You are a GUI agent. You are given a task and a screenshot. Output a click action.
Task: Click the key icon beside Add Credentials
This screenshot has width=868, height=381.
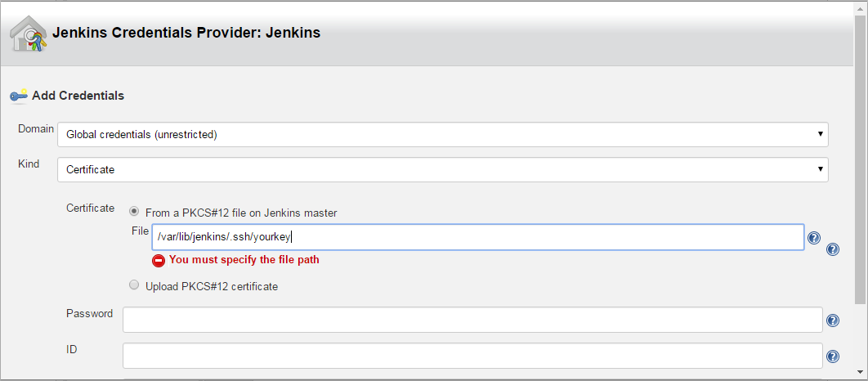click(18, 96)
